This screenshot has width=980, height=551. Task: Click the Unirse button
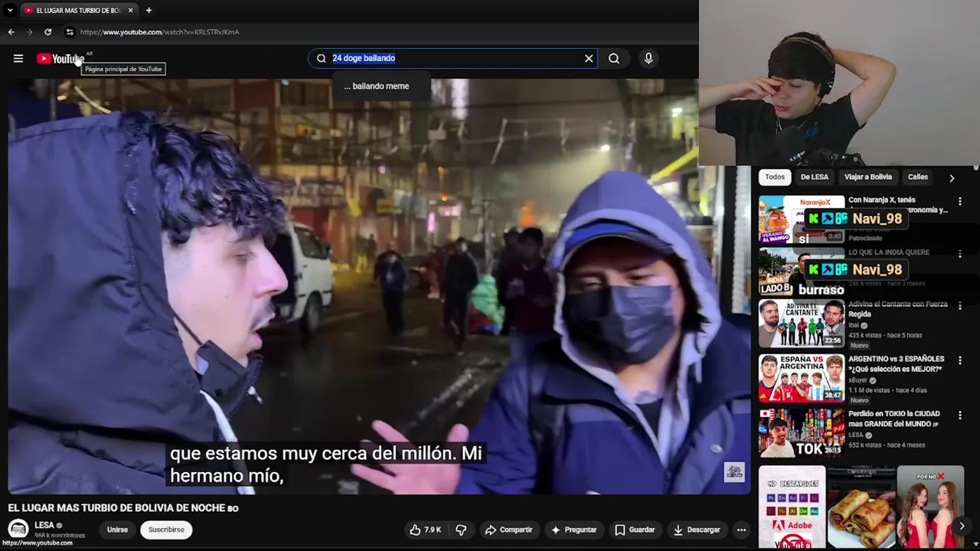click(x=117, y=530)
